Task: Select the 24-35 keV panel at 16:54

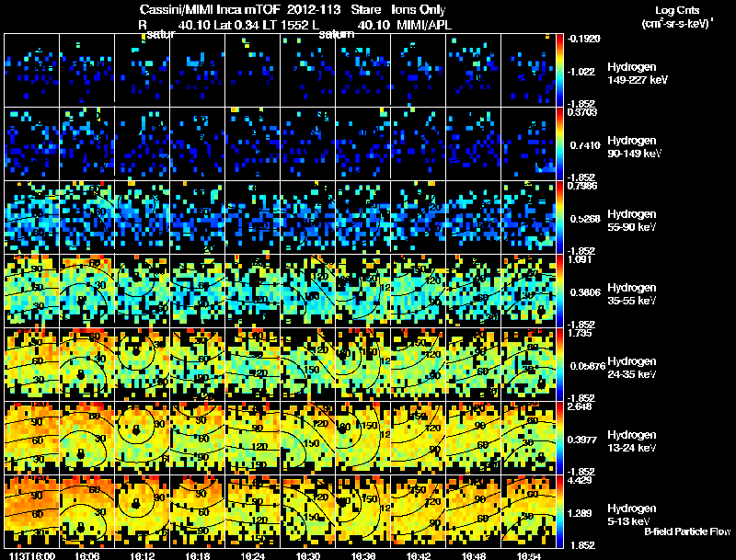Action: click(x=528, y=365)
